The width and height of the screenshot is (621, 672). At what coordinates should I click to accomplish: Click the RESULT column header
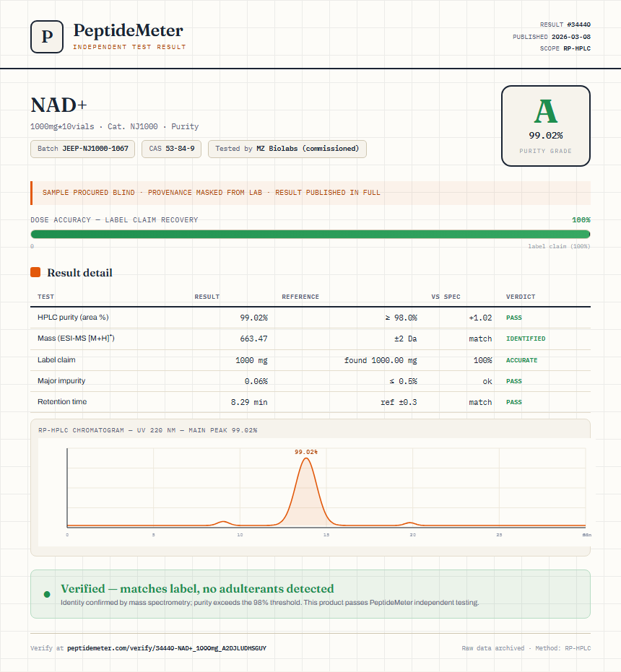(x=207, y=297)
